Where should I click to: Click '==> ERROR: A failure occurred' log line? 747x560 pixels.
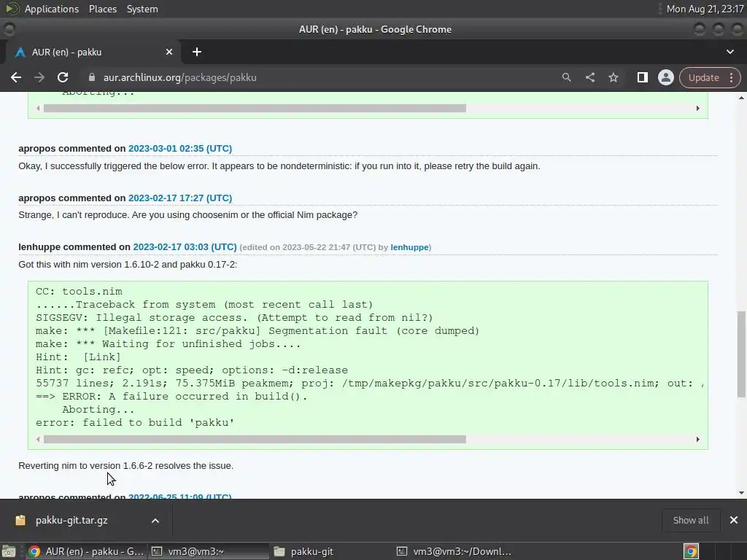click(171, 396)
